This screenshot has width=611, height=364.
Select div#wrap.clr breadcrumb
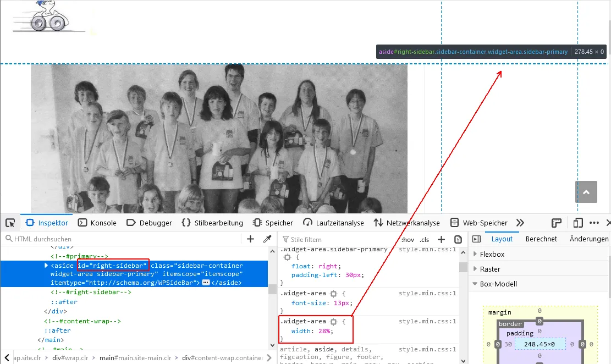click(x=70, y=358)
